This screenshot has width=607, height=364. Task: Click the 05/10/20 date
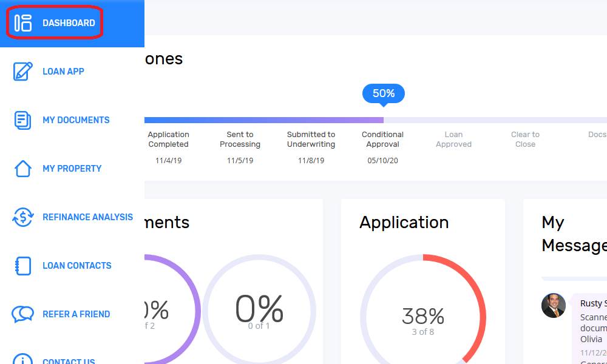(x=382, y=161)
